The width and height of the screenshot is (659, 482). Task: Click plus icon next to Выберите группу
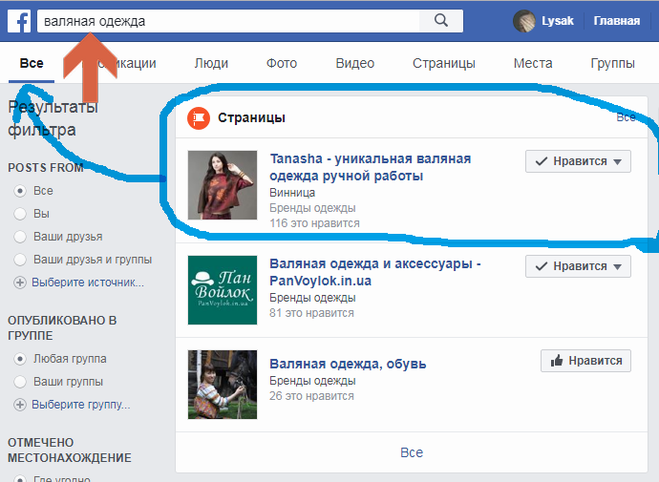tap(20, 405)
